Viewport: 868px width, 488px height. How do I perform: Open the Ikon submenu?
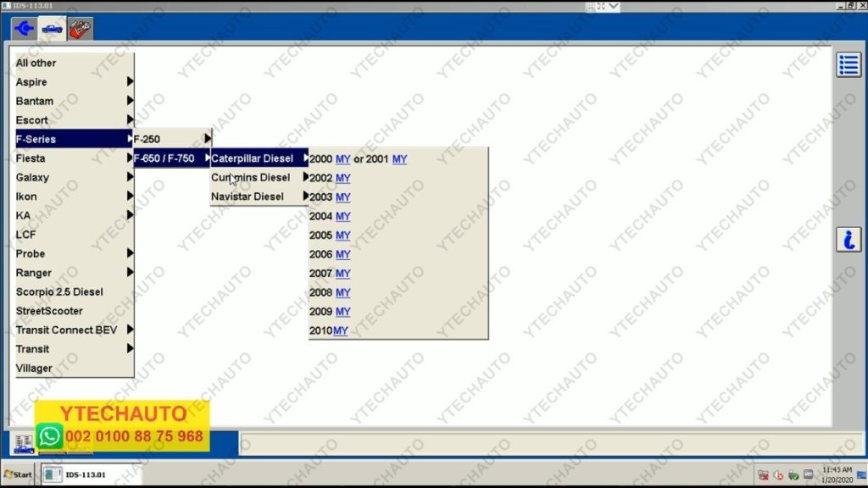75,197
